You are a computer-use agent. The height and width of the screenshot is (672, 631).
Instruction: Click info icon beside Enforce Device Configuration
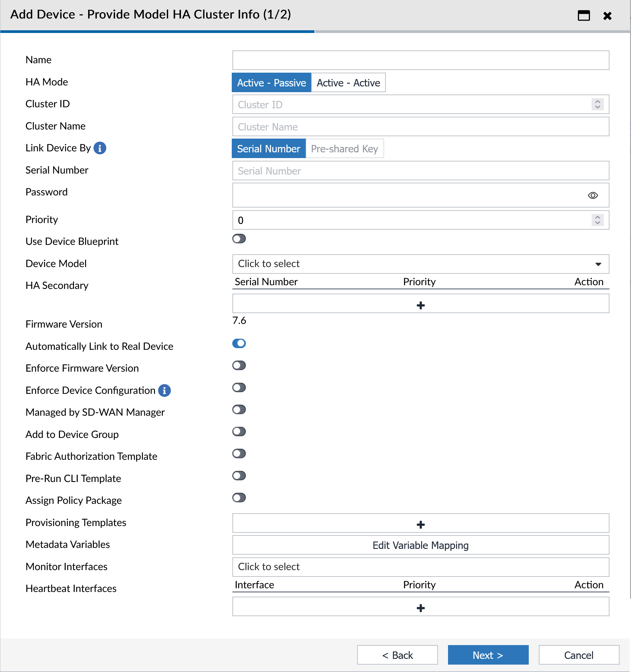point(164,390)
